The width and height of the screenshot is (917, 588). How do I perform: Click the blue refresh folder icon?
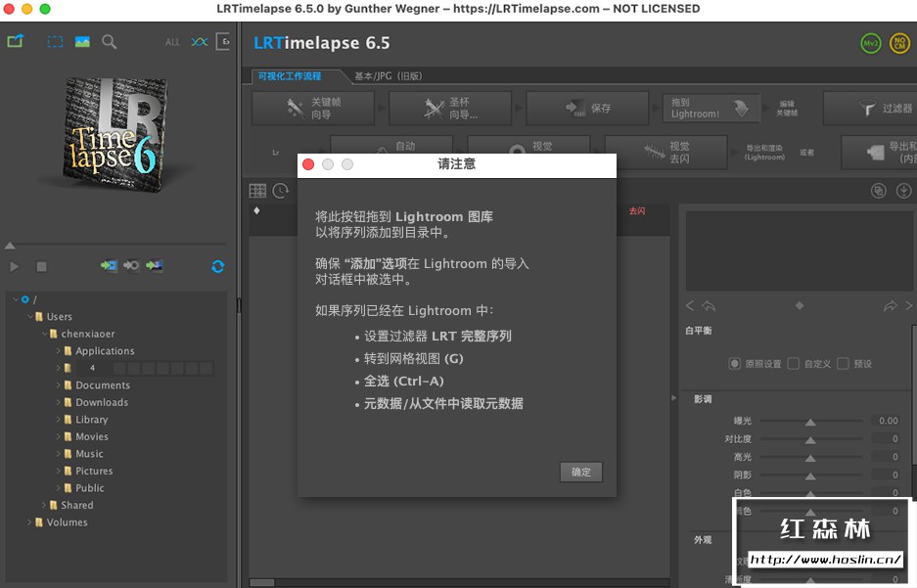pyautogui.click(x=218, y=266)
